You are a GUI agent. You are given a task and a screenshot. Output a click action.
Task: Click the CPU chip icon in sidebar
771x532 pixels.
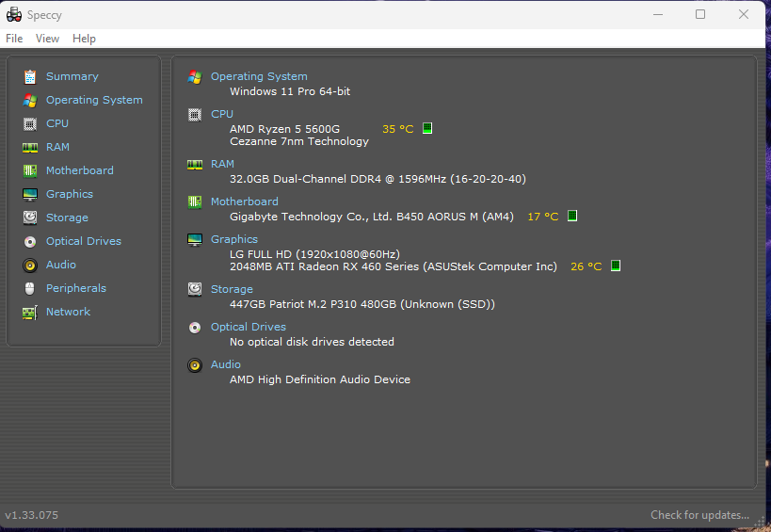(30, 124)
